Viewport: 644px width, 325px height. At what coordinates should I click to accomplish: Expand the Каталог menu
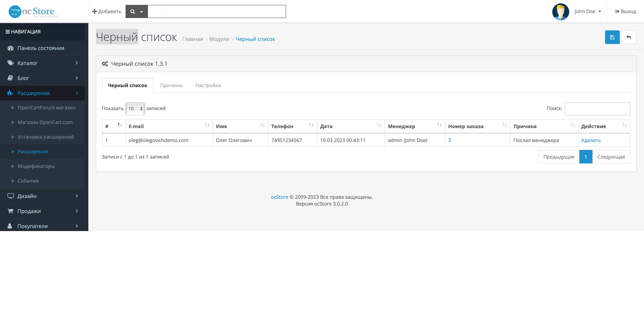point(42,63)
